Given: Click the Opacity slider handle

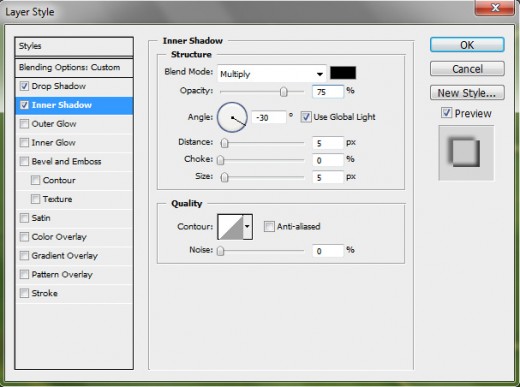Looking at the screenshot, I should pyautogui.click(x=284, y=92).
